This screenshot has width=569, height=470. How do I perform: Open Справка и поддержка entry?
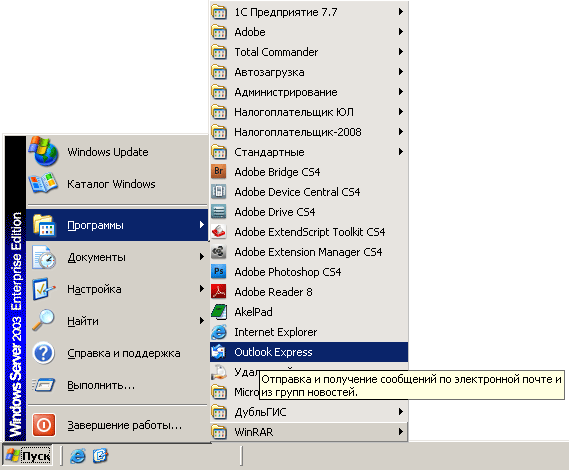pos(117,353)
